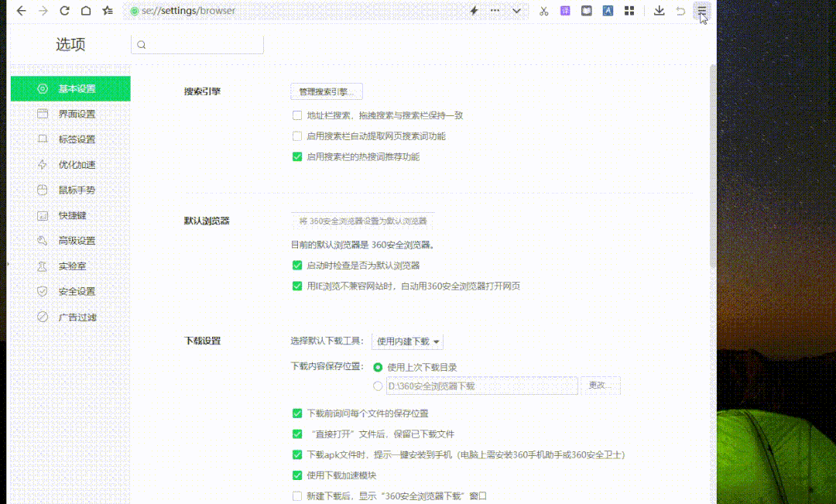
Task: Click the 管理搜索引擎 button
Action: point(327,91)
